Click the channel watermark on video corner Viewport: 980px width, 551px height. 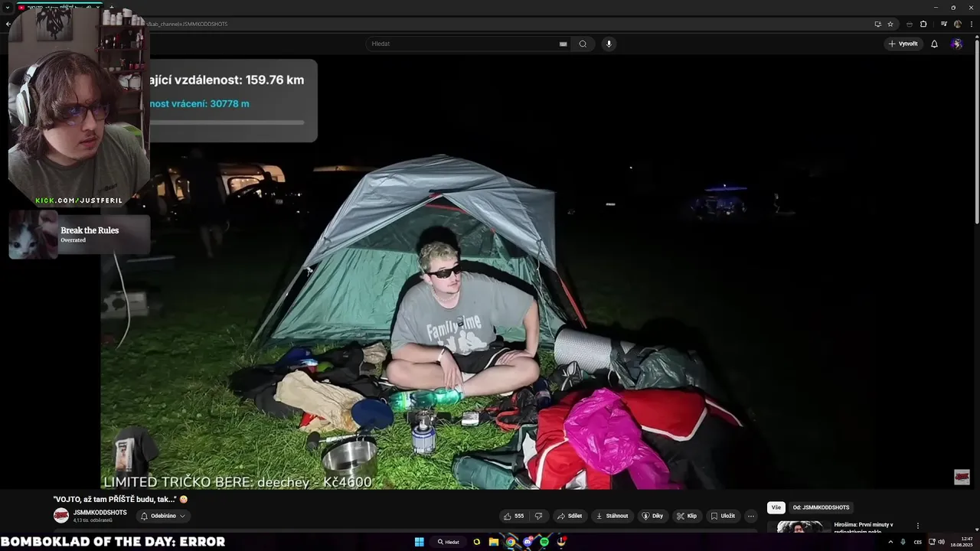pyautogui.click(x=962, y=477)
